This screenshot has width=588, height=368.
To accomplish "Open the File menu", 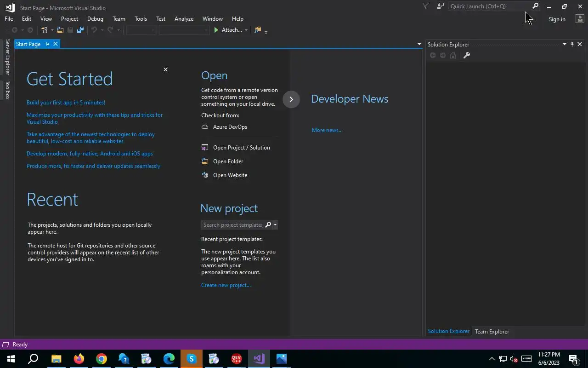I will pos(9,19).
